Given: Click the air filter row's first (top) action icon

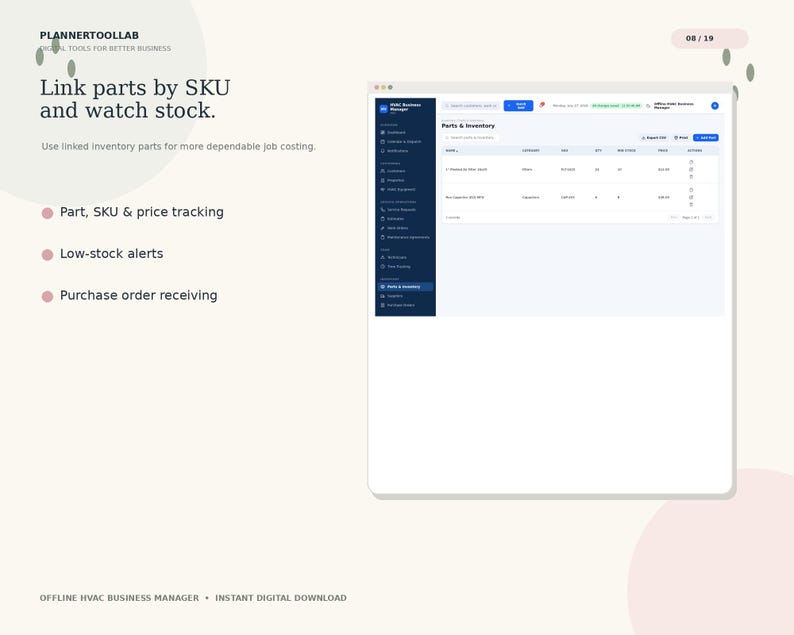Looking at the screenshot, I should 691,163.
